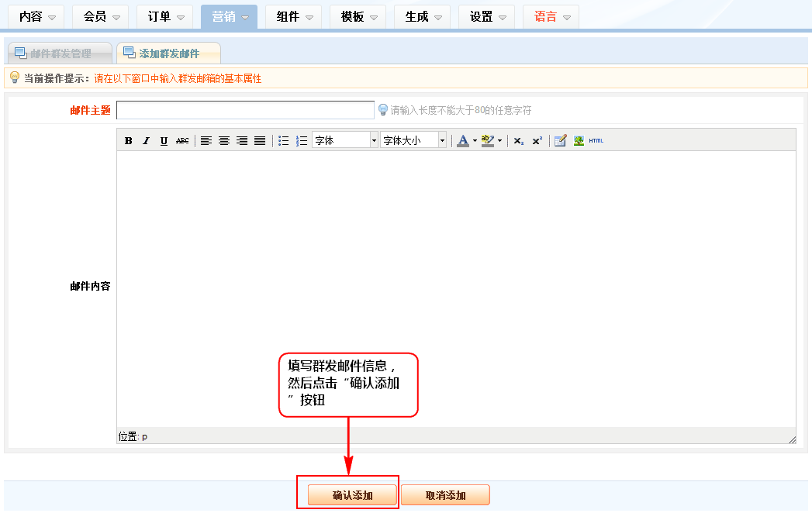Viewport: 812px width, 513px height.
Task: Insert a numbered list
Action: point(302,140)
